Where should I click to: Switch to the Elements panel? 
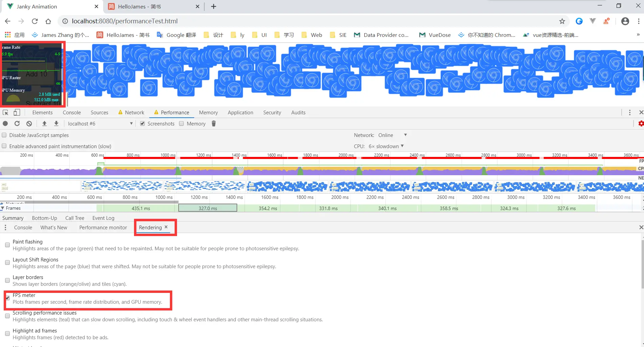43,113
